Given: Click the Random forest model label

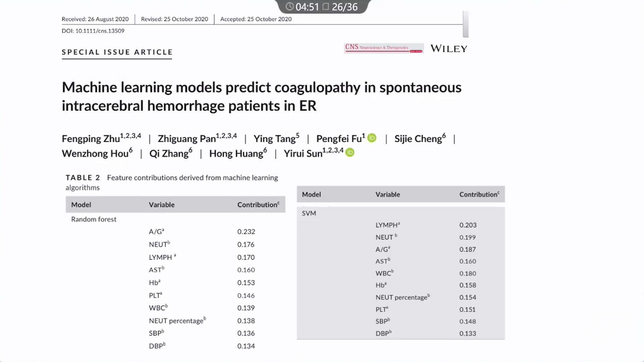Looking at the screenshot, I should pos(94,219).
